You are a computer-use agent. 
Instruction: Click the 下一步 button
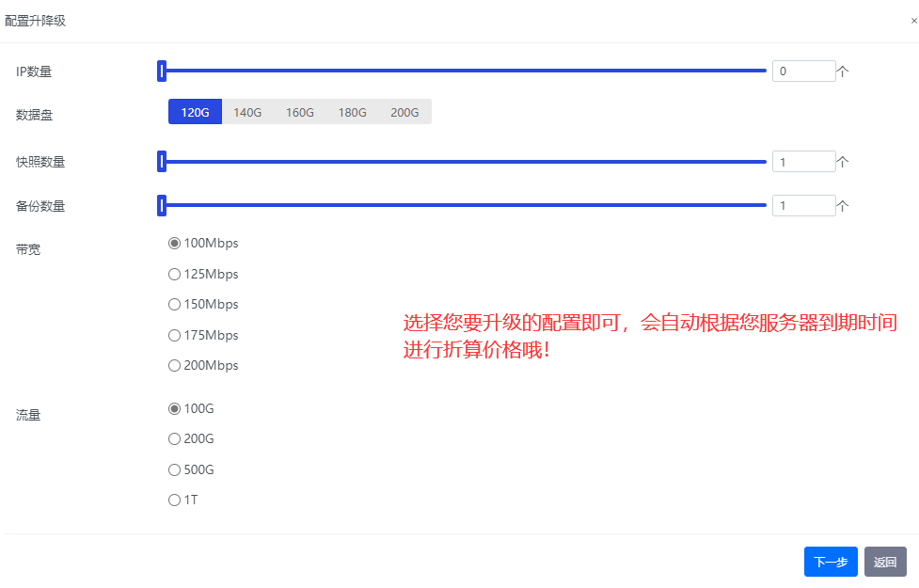point(831,562)
